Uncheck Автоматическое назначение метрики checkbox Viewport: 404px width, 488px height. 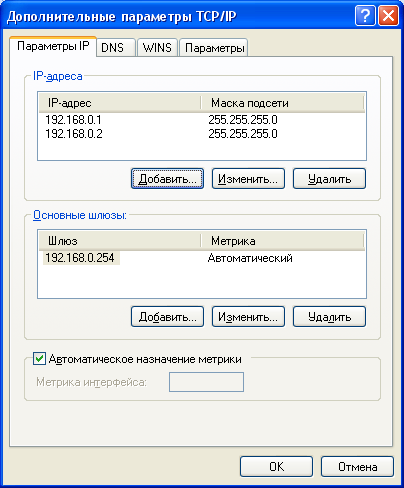pos(39,359)
